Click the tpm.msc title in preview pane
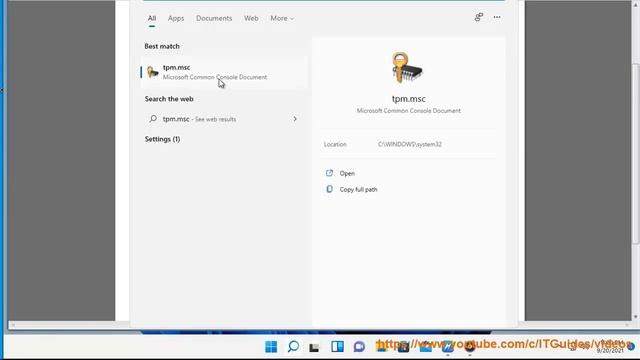Image resolution: width=640 pixels, height=360 pixels. click(x=409, y=99)
